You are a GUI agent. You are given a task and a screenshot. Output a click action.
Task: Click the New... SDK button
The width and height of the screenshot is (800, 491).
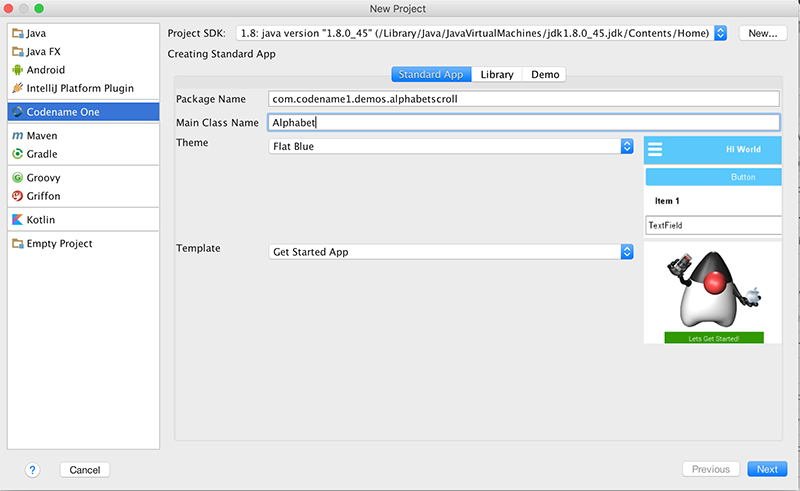tap(763, 33)
